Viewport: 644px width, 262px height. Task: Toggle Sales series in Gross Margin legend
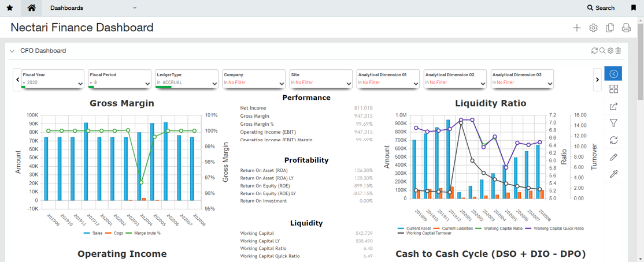(93, 233)
